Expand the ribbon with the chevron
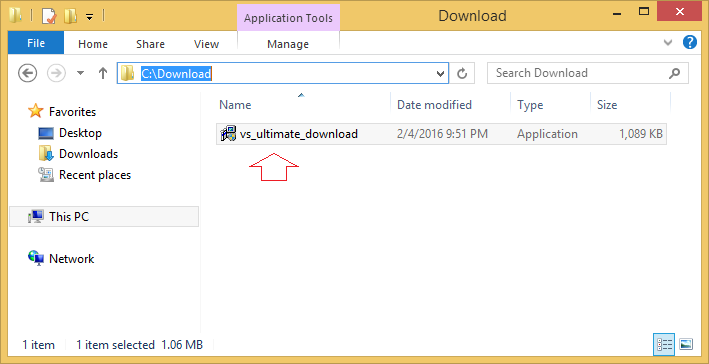The image size is (709, 364). point(667,43)
